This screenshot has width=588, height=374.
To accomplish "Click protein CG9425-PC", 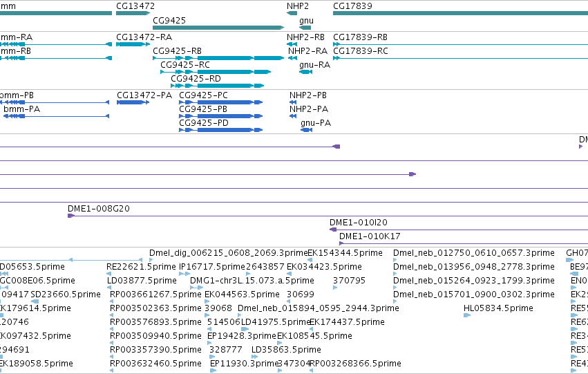I will [221, 102].
